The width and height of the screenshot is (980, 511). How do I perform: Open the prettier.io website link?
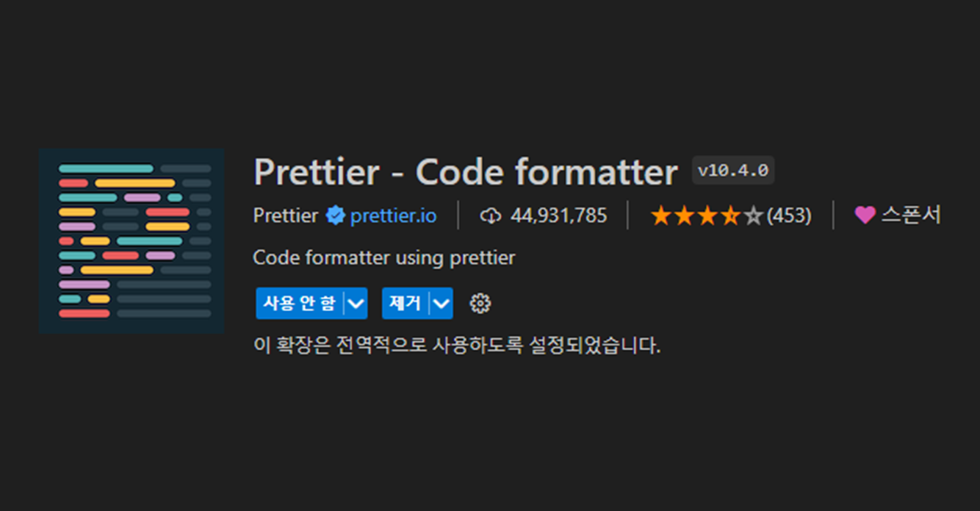click(392, 215)
